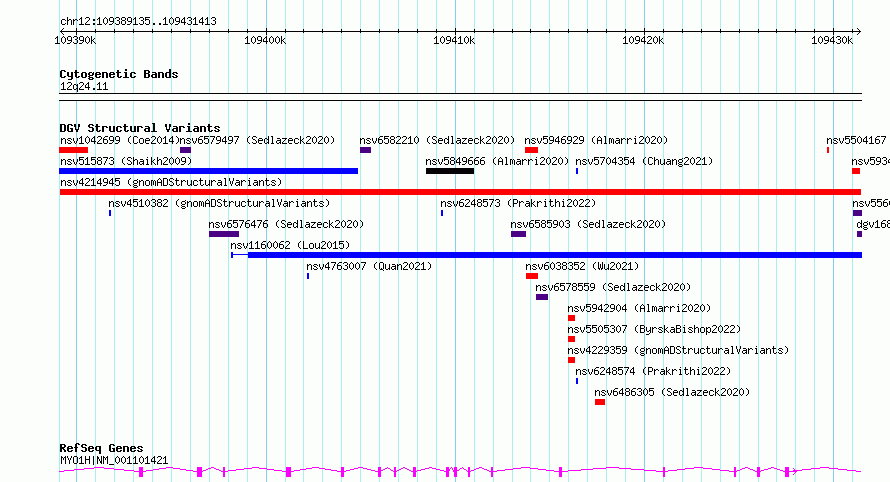Click nsv5946929 (Almarri2020) label

click(x=596, y=140)
